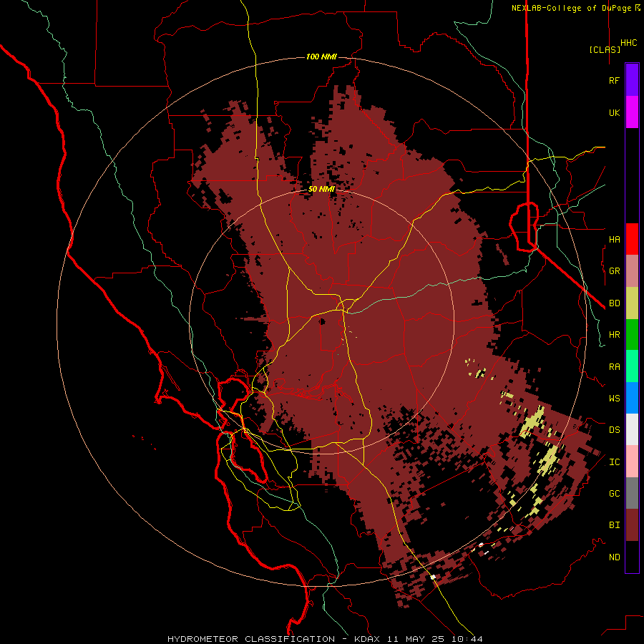Click the 'HA' legend label
Image resolution: width=644 pixels, height=644 pixels.
click(x=614, y=239)
